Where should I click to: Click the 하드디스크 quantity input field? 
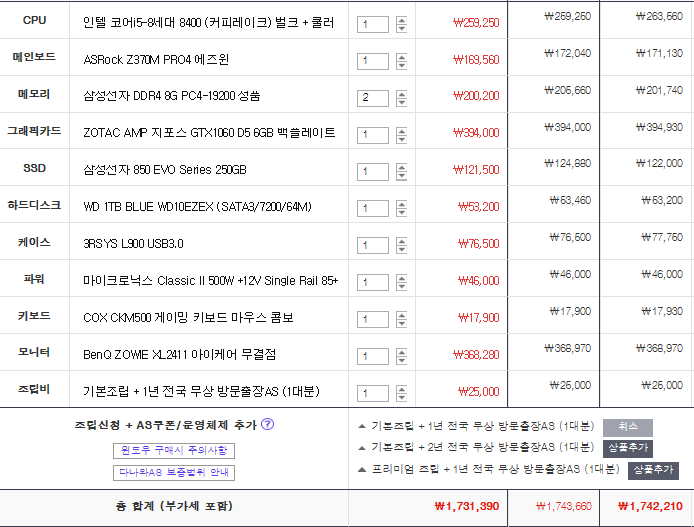pos(373,209)
